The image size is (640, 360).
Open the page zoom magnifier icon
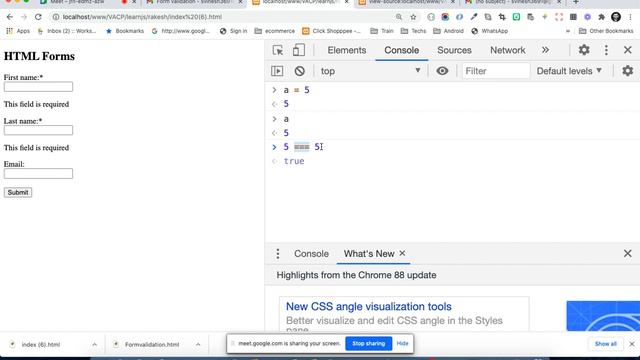pos(399,17)
